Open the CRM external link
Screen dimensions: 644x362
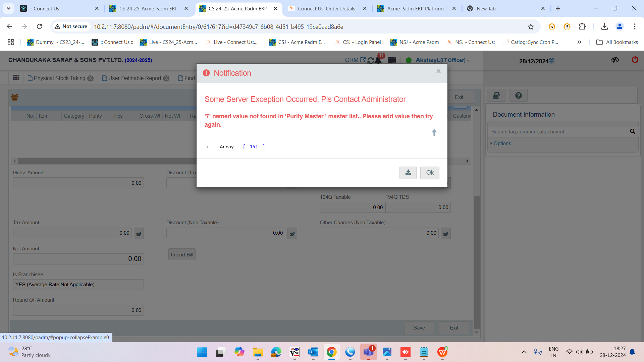(x=355, y=60)
